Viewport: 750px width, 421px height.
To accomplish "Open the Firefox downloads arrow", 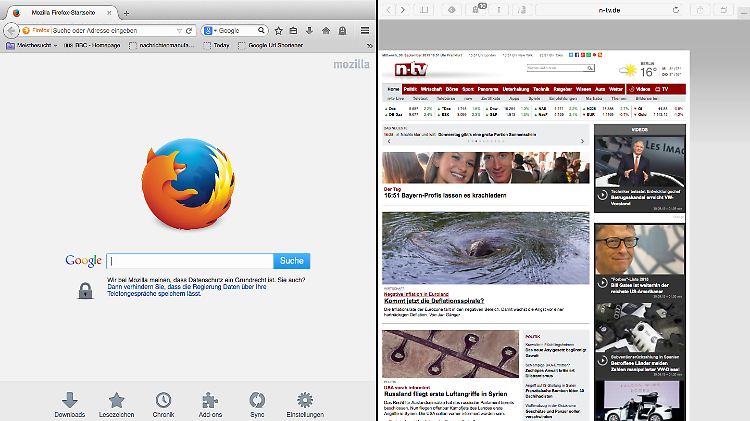I will 309,31.
